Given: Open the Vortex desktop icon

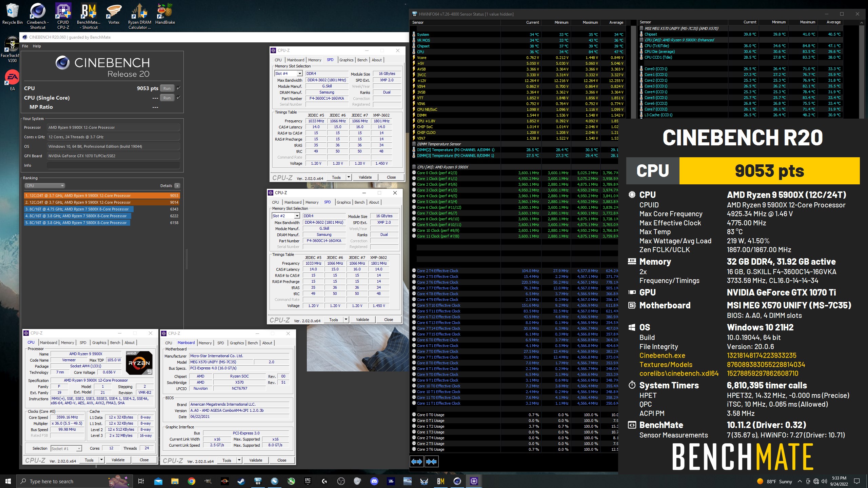Looking at the screenshot, I should pos(114,14).
